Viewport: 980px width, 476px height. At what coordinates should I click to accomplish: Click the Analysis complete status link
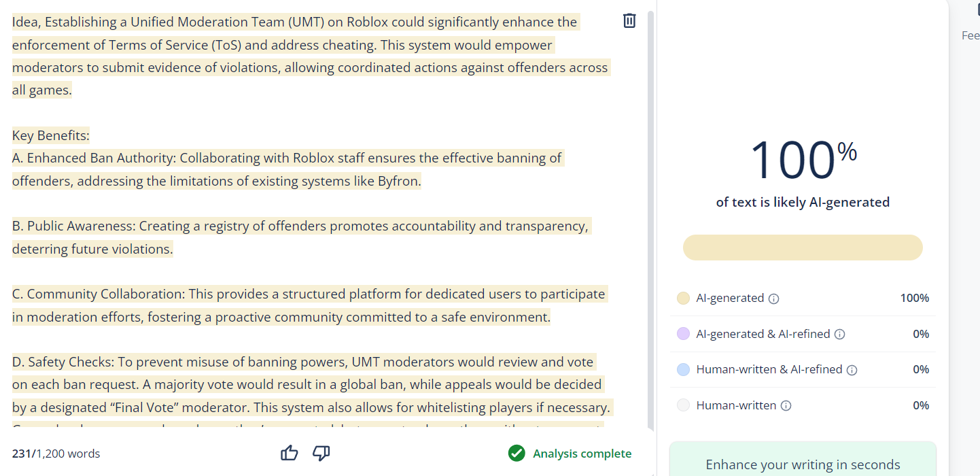(x=582, y=453)
